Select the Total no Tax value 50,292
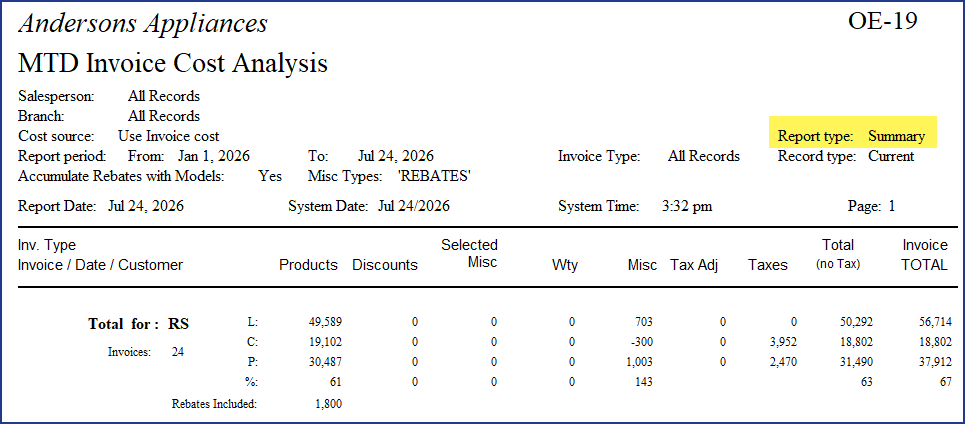The image size is (965, 424). tap(857, 322)
